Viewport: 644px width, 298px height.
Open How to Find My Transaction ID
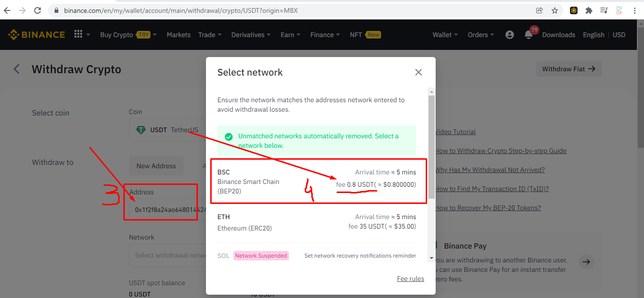492,189
